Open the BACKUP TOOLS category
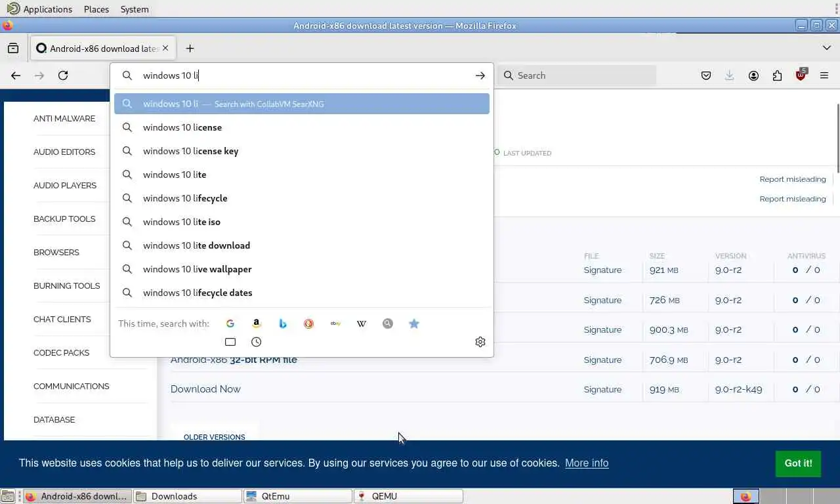This screenshot has height=504, width=840. 64,219
